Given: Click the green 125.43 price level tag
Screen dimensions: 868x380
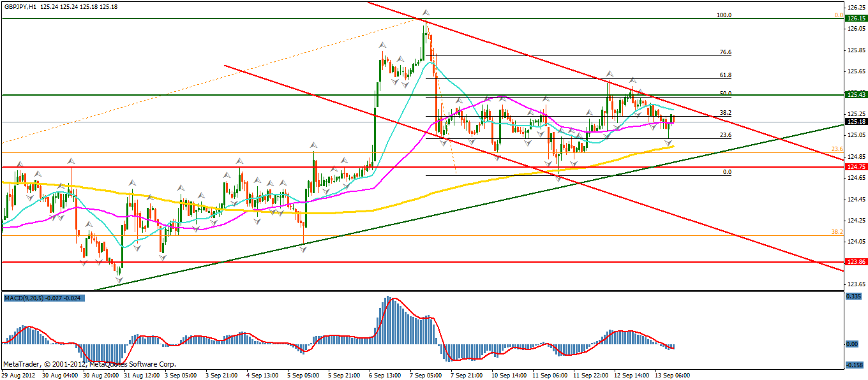Looking at the screenshot, I should 855,94.
